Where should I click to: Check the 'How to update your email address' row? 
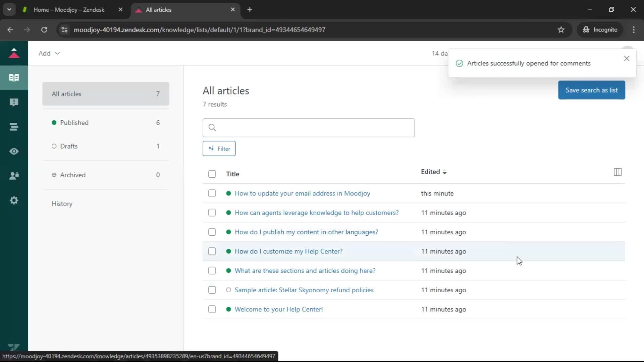pos(212,193)
